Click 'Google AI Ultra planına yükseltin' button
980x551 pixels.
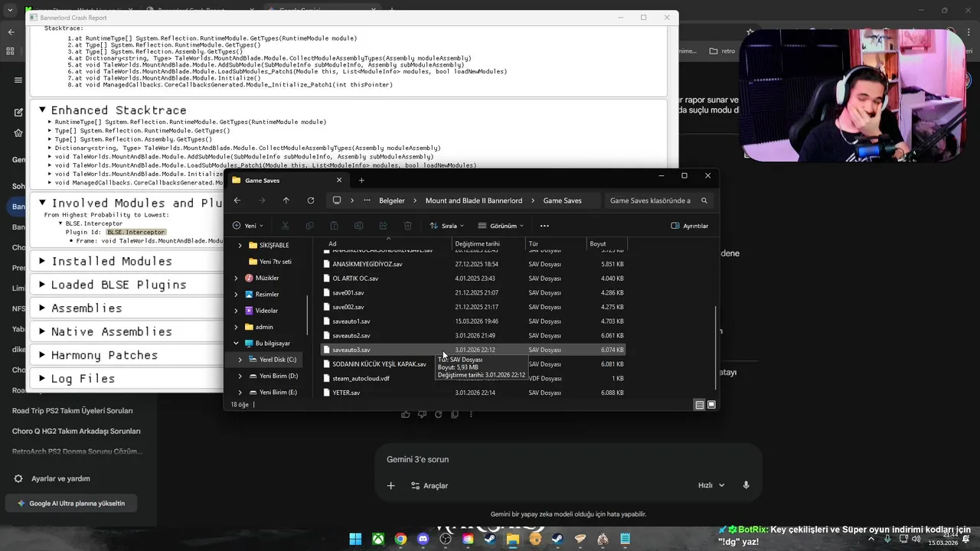(70, 504)
